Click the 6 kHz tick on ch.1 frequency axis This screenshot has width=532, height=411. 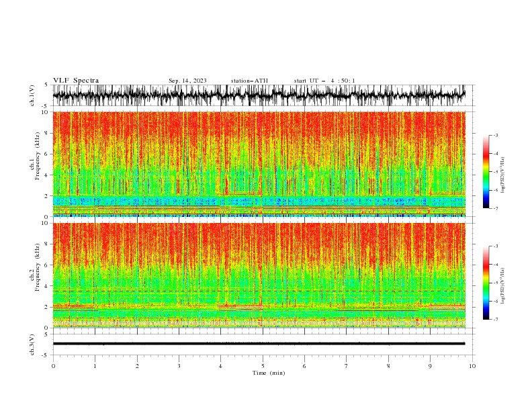(46, 154)
